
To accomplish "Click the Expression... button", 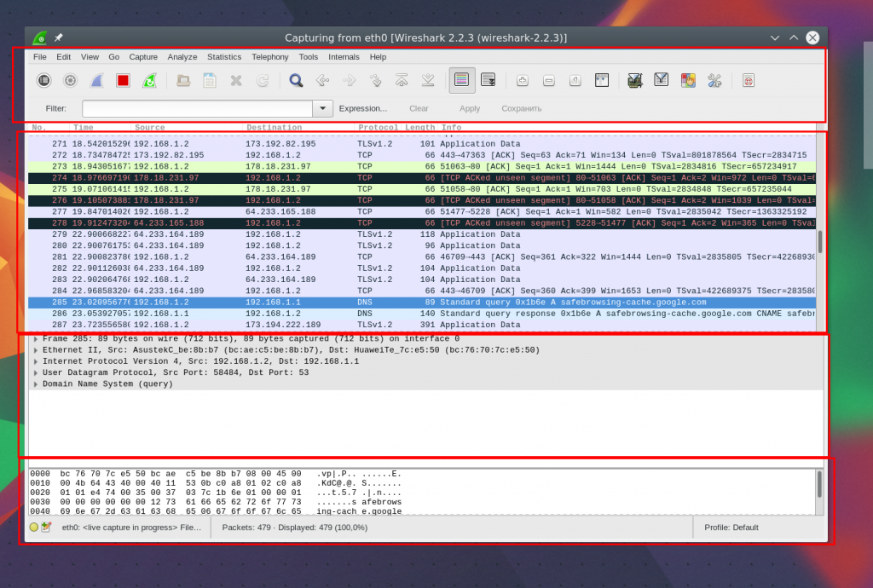I will coord(362,108).
